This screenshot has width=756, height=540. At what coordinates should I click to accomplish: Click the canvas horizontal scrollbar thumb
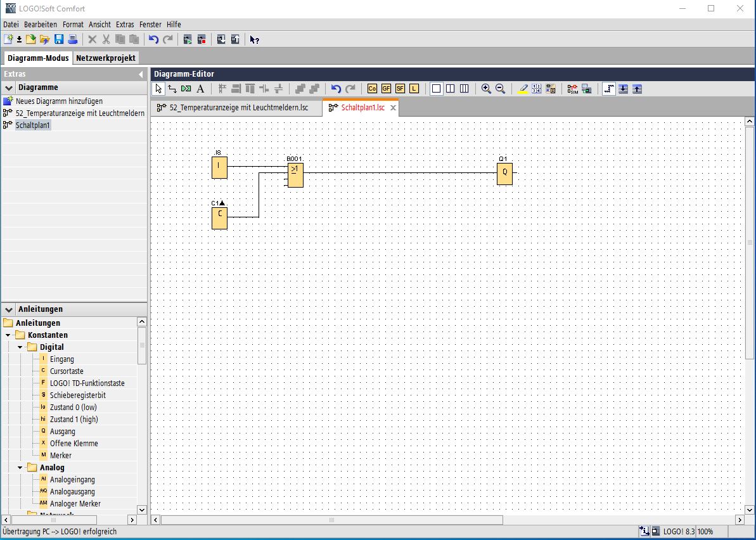331,520
